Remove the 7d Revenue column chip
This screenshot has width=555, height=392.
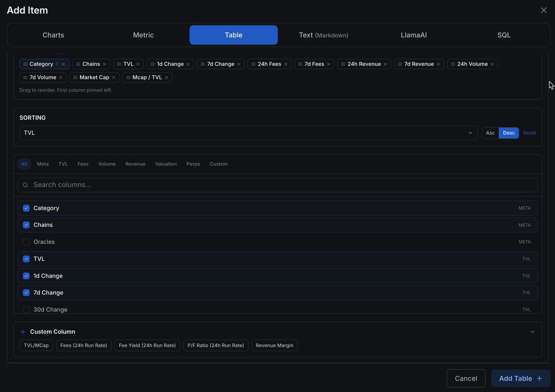tap(438, 64)
